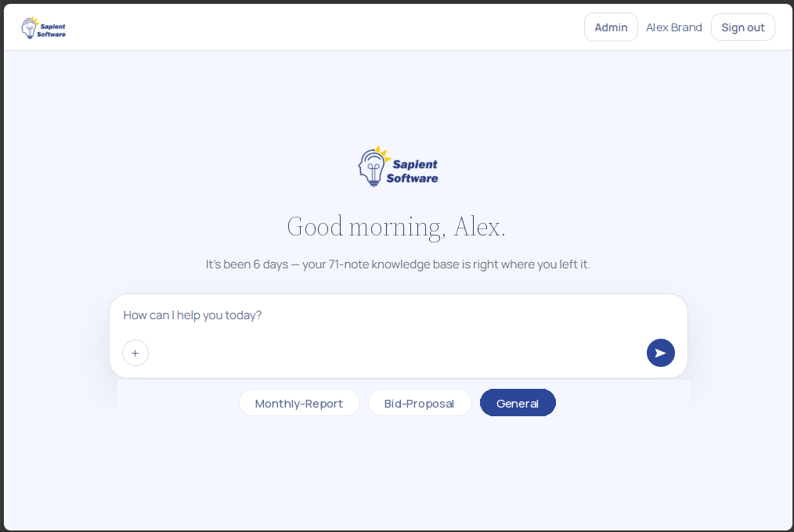Select the Monthly-Report mode
This screenshot has height=532, width=794.
(299, 403)
